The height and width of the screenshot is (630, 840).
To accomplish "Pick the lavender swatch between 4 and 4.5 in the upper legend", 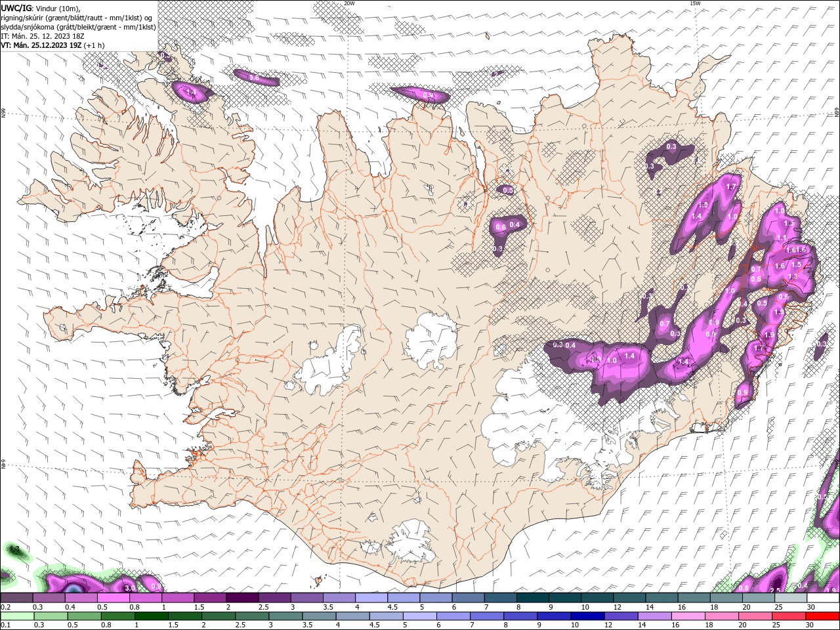I will coord(371,598).
